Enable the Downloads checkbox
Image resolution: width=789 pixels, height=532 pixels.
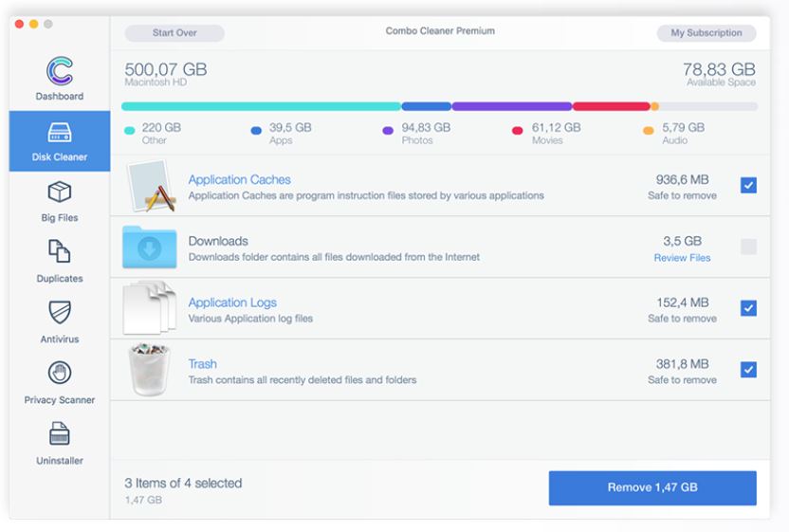748,247
